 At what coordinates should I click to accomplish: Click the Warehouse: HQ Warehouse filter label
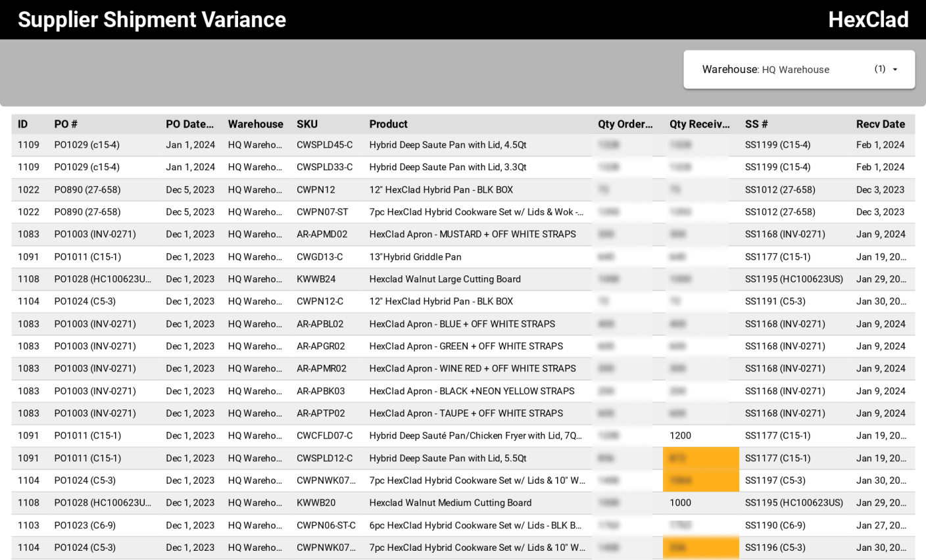(765, 70)
